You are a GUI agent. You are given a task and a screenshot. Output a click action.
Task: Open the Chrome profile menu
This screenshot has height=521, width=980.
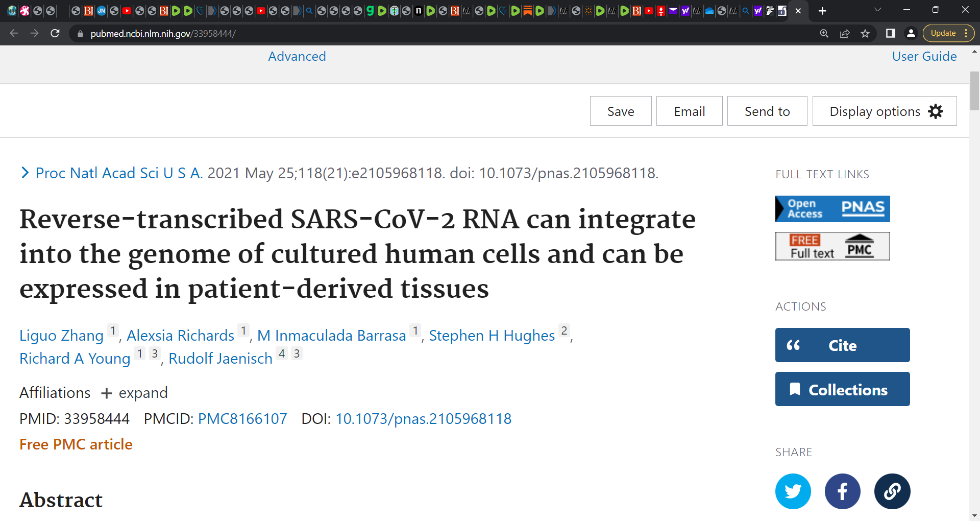pyautogui.click(x=911, y=33)
